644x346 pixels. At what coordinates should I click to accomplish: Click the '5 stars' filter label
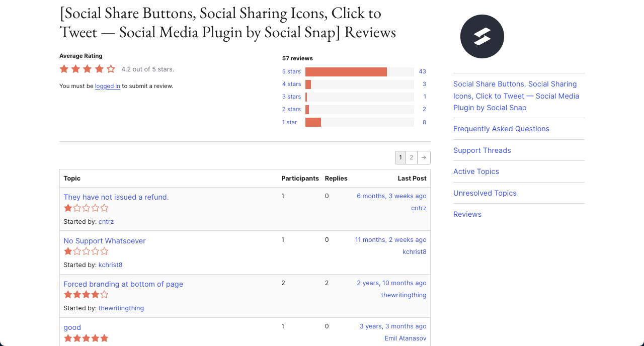(x=291, y=71)
